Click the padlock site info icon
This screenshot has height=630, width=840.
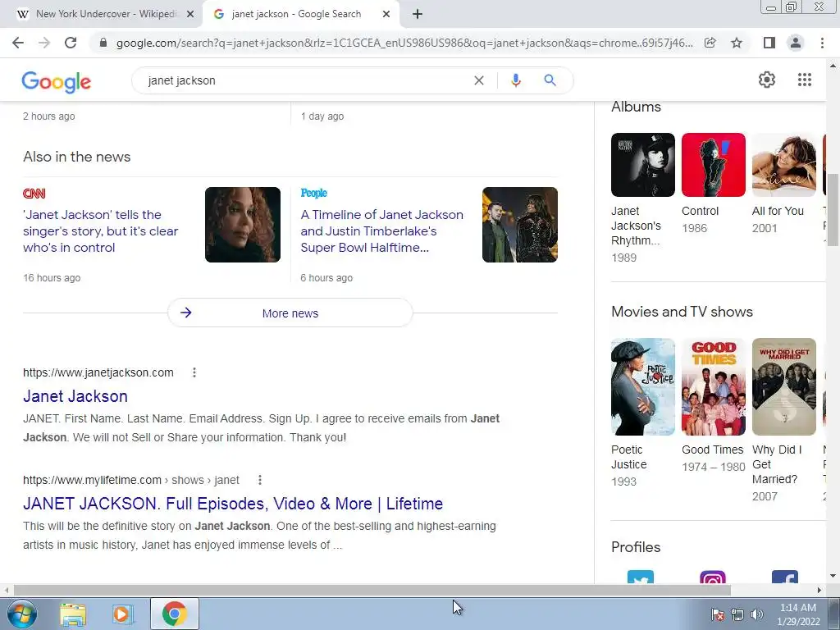click(x=103, y=43)
